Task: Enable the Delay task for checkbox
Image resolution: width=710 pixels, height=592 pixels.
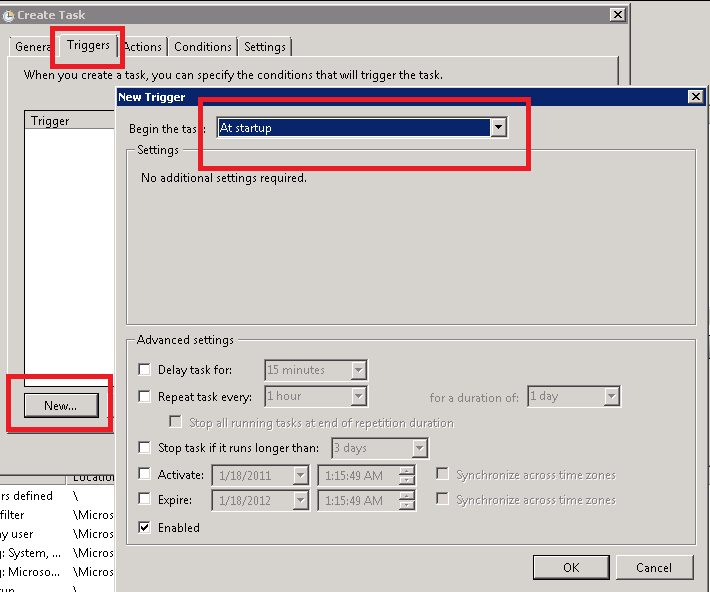Action: [x=145, y=370]
